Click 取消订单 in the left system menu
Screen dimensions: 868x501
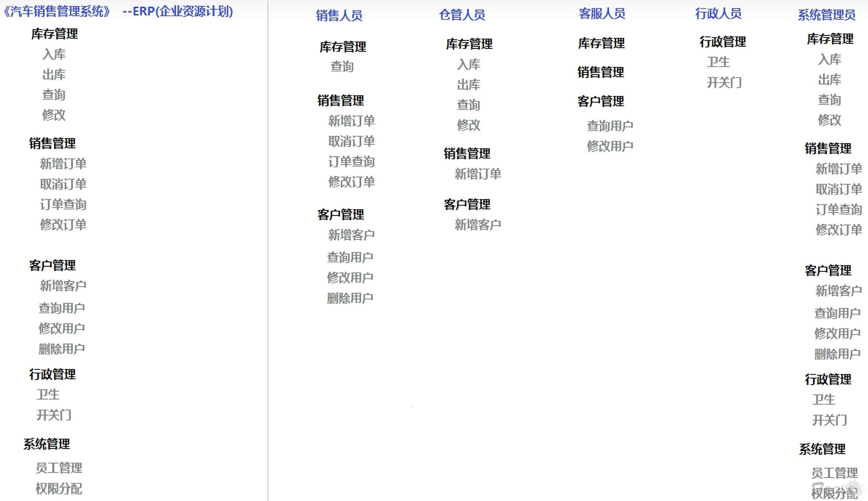point(63,184)
